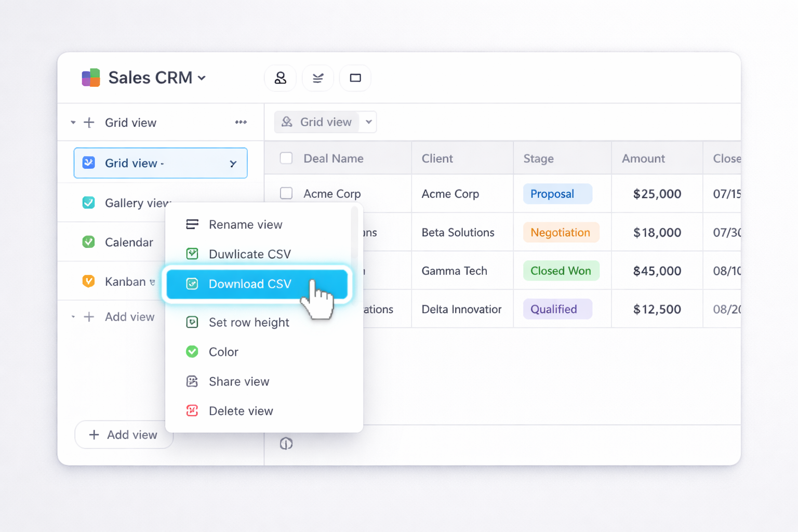Click the Proposal stage tag
The height and width of the screenshot is (532, 798).
pyautogui.click(x=557, y=194)
